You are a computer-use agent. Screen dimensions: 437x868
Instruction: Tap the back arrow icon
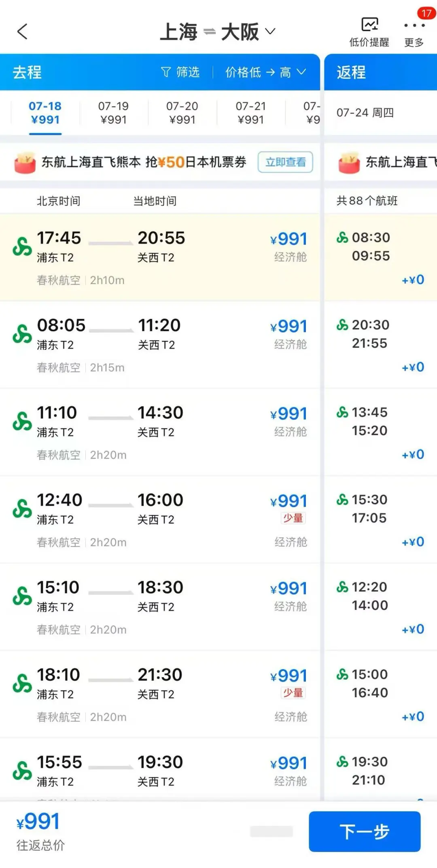click(22, 32)
